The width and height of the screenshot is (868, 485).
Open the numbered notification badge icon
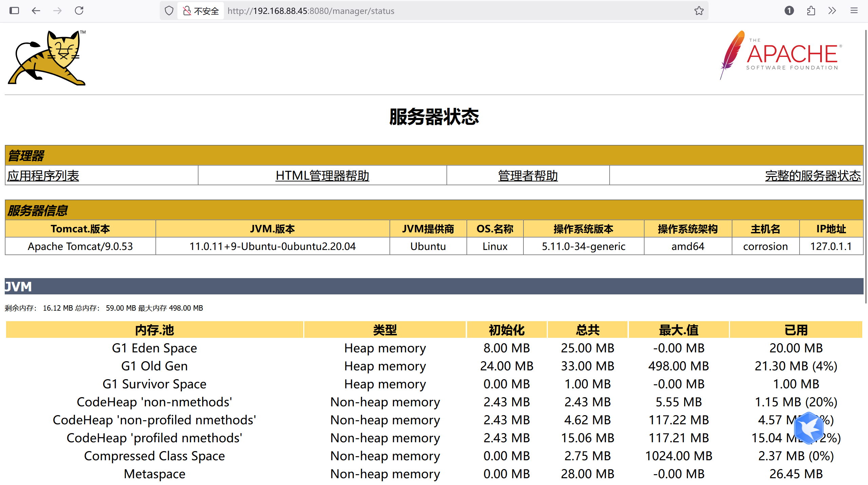click(789, 11)
